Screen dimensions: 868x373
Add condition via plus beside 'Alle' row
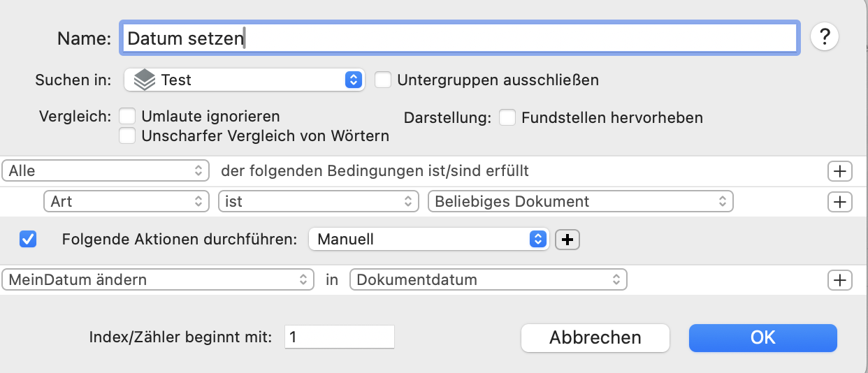839,170
